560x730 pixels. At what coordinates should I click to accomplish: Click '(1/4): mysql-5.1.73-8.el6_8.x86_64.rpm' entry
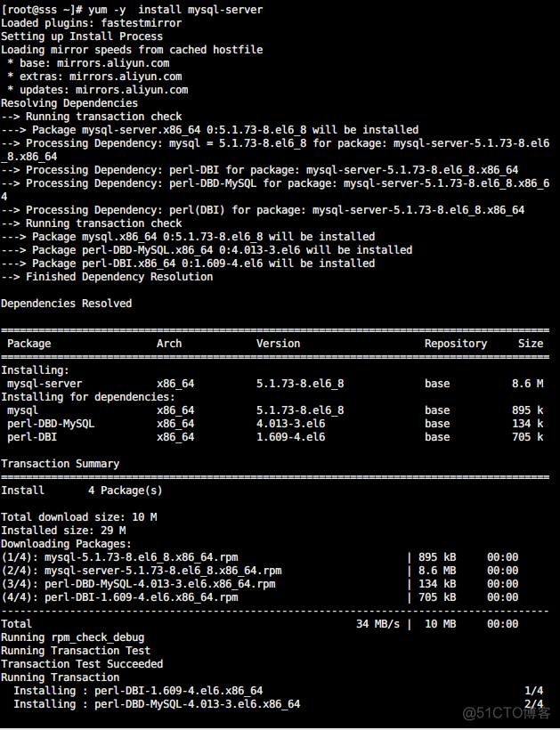coord(119,558)
